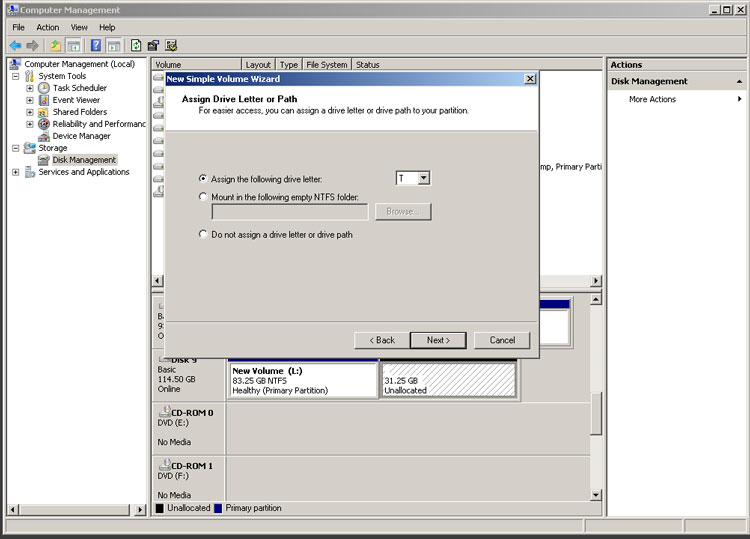Close the New Simple Volume Wizard dialog
Image resolution: width=750 pixels, height=539 pixels.
[x=530, y=78]
